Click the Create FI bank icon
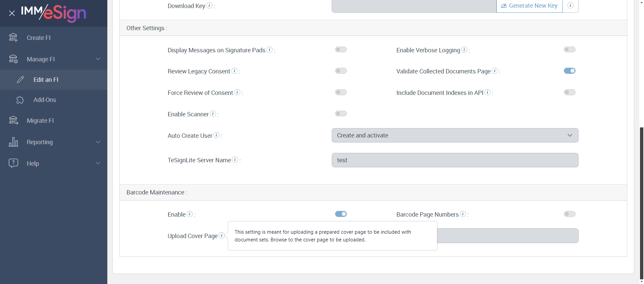Image resolution: width=644 pixels, height=284 pixels. tap(13, 38)
